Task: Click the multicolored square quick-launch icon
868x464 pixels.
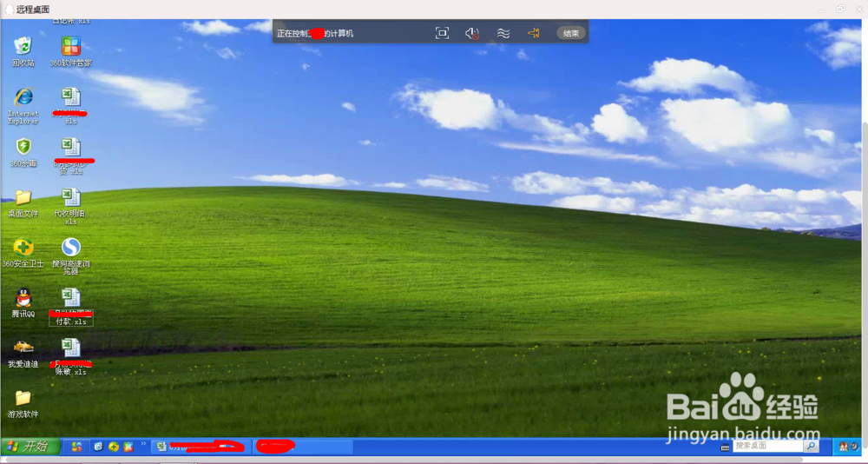Action: (x=128, y=447)
